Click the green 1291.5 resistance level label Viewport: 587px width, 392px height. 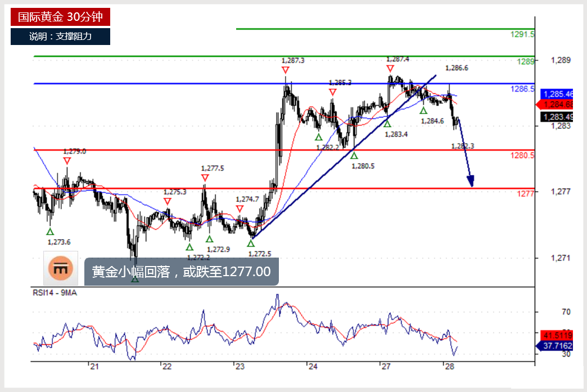coord(522,34)
